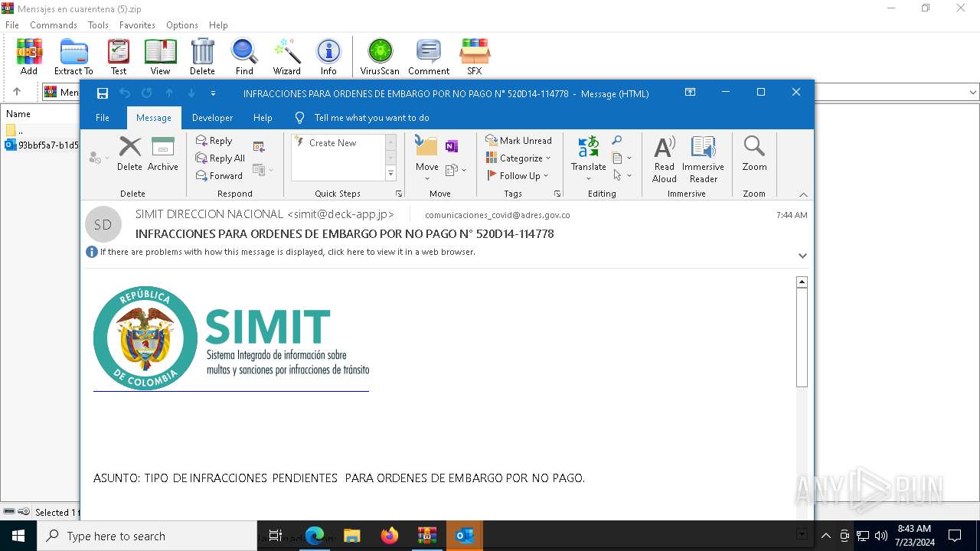This screenshot has width=980, height=551.
Task: Open Microsoft Edge from the taskbar
Action: 315,536
